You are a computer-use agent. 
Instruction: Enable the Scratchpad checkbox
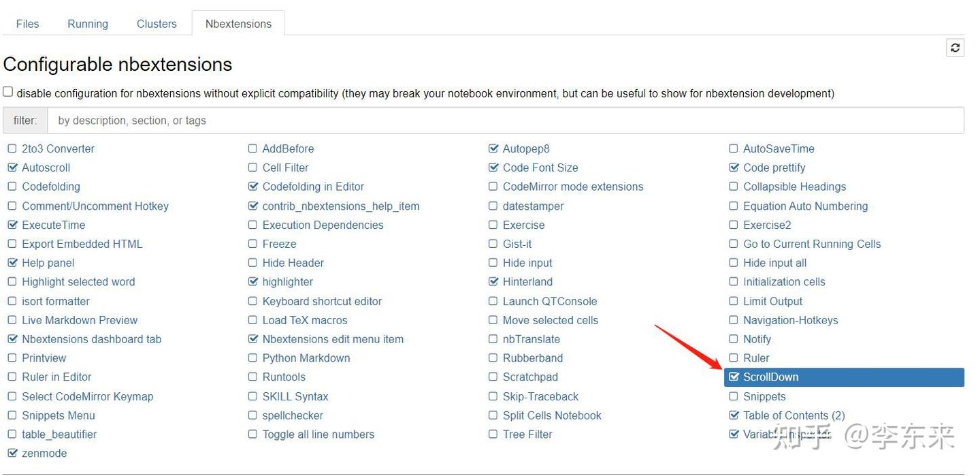(493, 377)
